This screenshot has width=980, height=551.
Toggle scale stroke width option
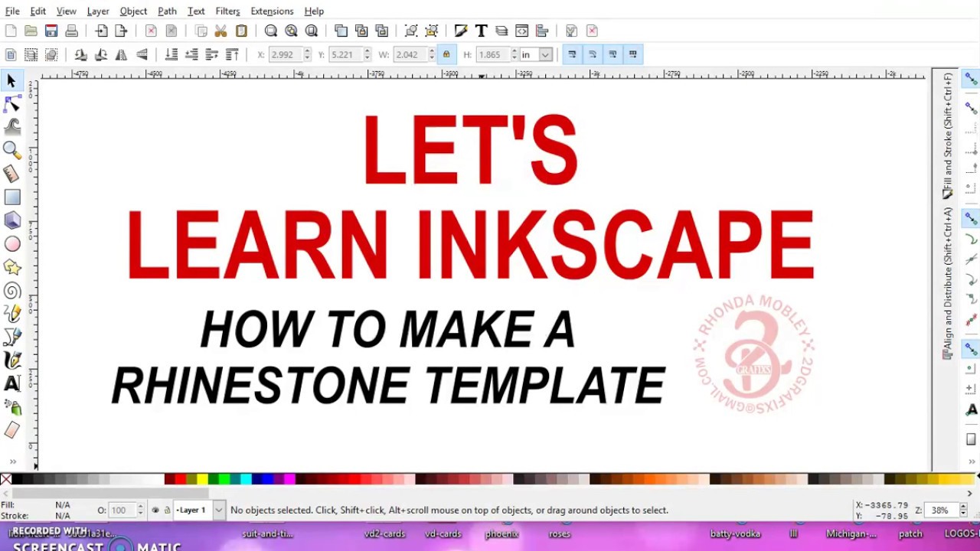click(x=572, y=54)
